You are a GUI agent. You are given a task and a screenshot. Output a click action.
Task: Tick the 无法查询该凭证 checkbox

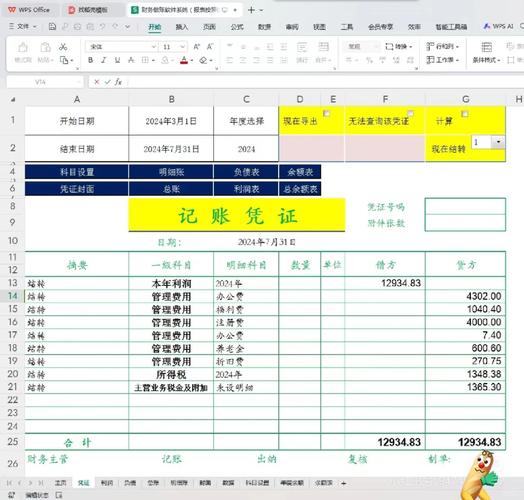point(410,114)
